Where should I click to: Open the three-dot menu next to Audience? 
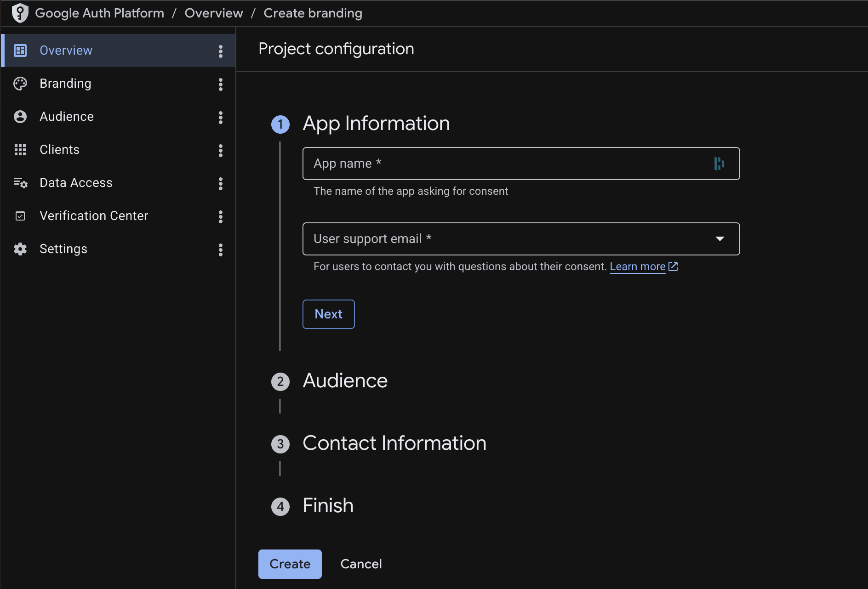click(x=221, y=117)
